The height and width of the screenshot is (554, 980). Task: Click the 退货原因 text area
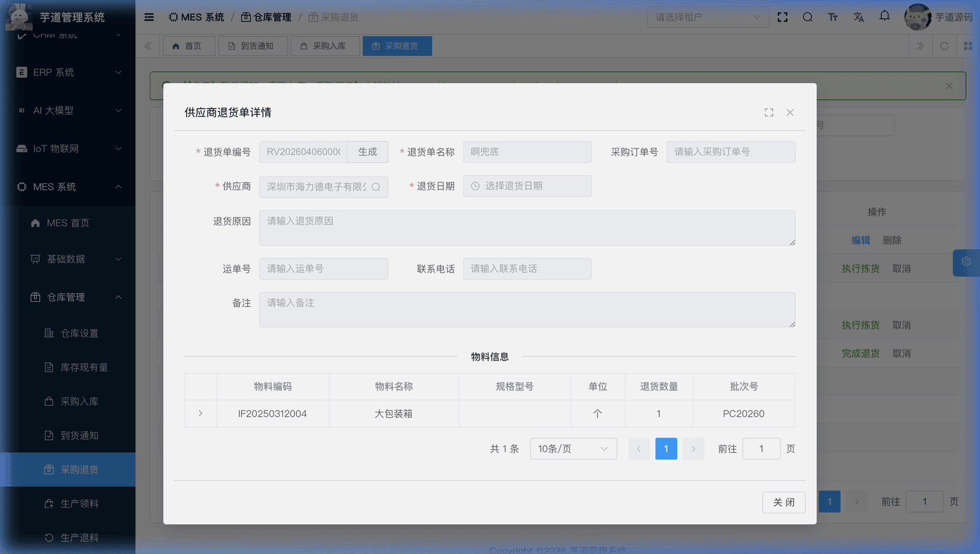tap(527, 228)
